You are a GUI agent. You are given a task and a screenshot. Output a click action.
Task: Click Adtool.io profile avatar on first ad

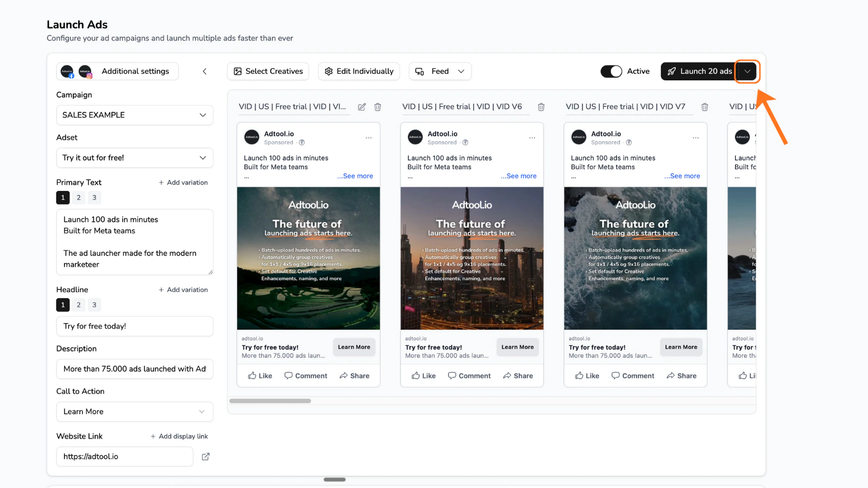(x=252, y=137)
